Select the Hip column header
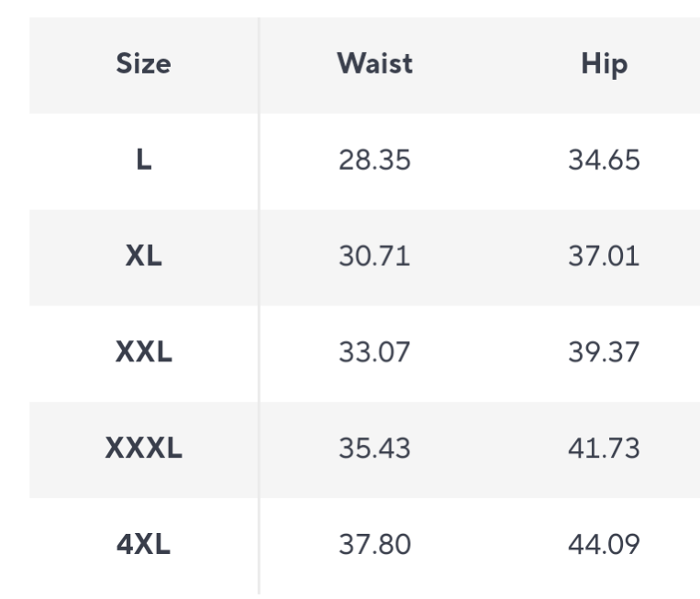700x599 pixels. tap(604, 64)
